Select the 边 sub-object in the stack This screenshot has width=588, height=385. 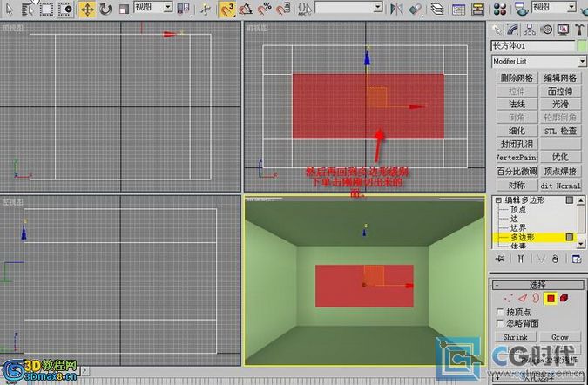tap(514, 218)
